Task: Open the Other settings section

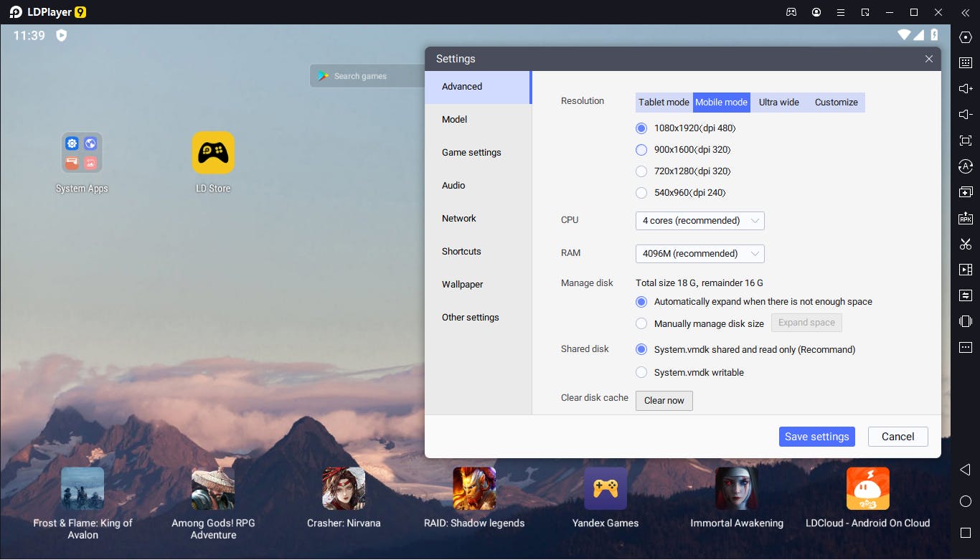Action: tap(478, 318)
